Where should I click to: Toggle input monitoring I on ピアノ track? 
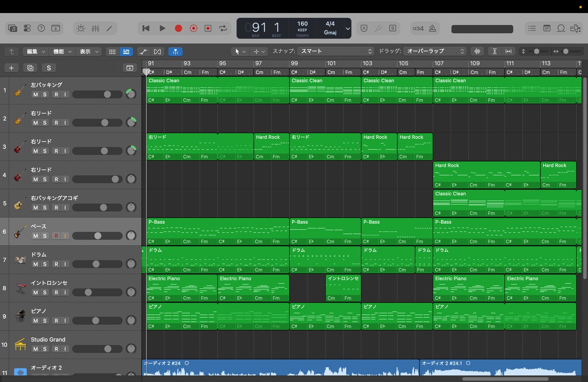[x=65, y=321]
